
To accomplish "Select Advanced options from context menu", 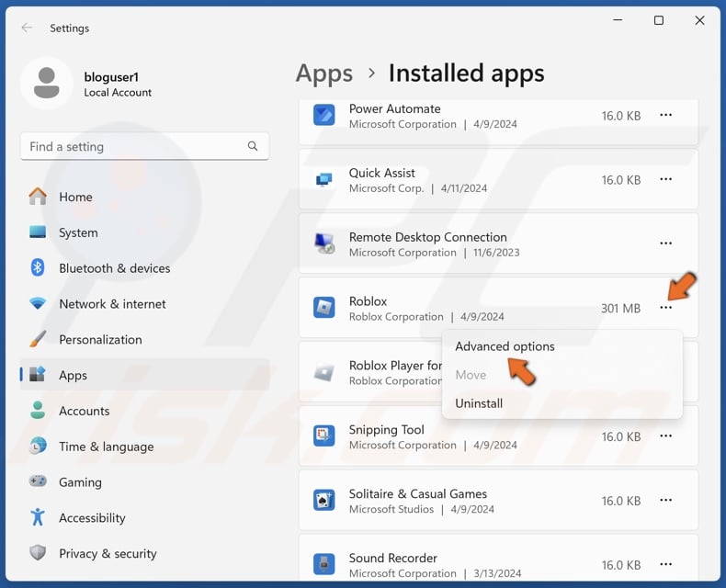I will [x=505, y=346].
